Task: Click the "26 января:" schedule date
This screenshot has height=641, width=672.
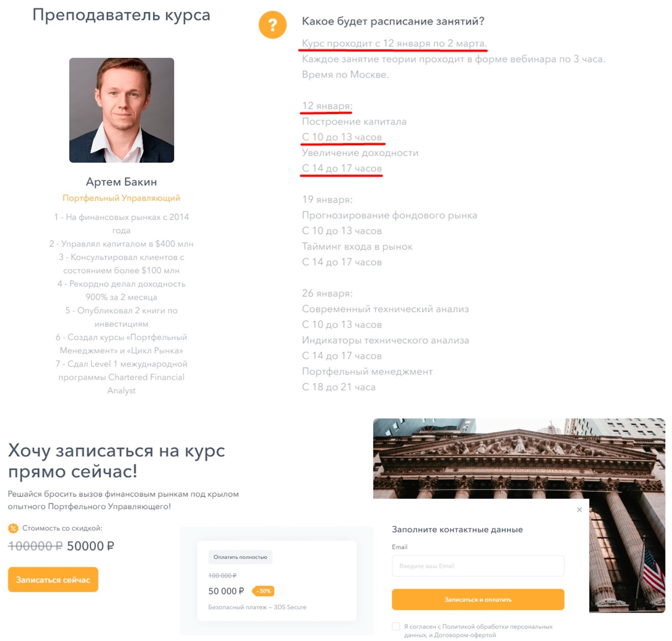Action: pyautogui.click(x=327, y=293)
